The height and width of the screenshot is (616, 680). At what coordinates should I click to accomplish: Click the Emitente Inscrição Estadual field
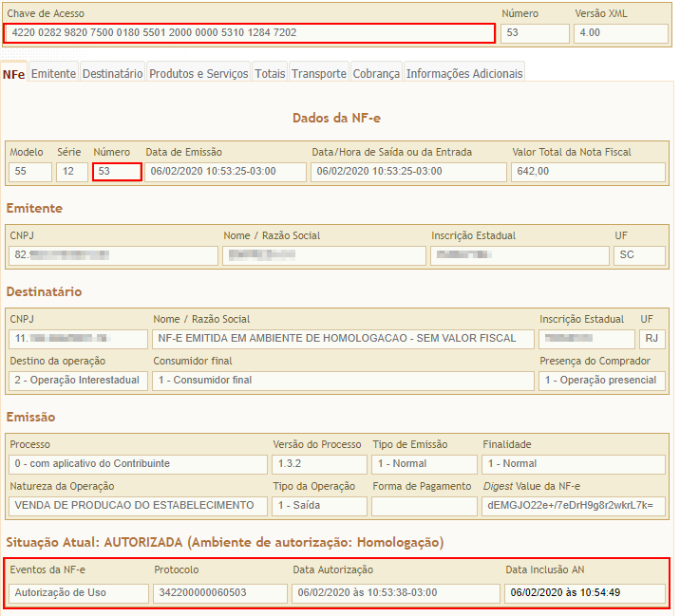pos(519,255)
